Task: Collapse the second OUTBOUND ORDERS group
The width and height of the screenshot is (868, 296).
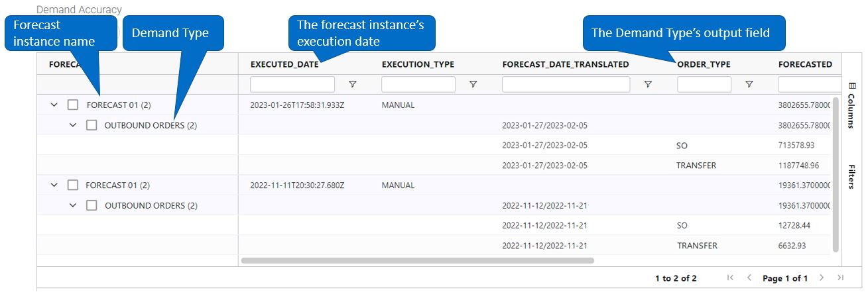Action: pos(73,206)
